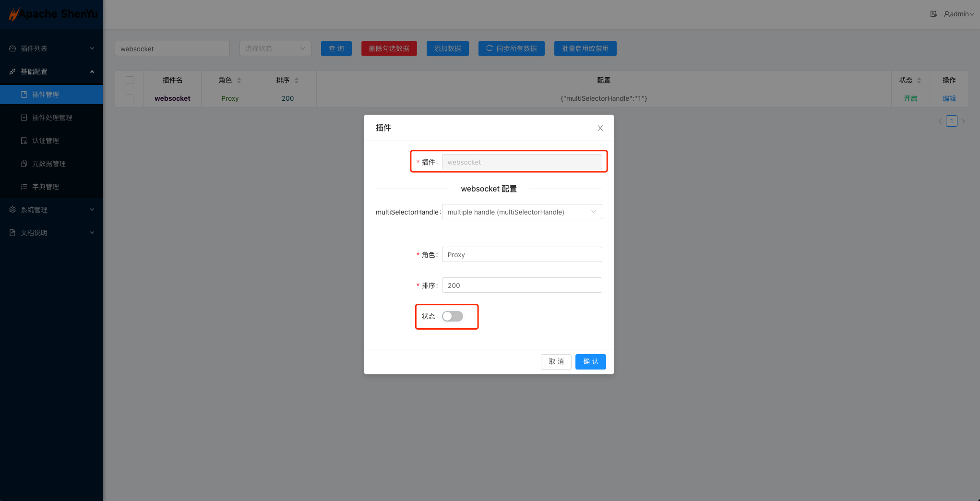The height and width of the screenshot is (501, 980).
Task: Click the 取消 cancel button
Action: 556,362
